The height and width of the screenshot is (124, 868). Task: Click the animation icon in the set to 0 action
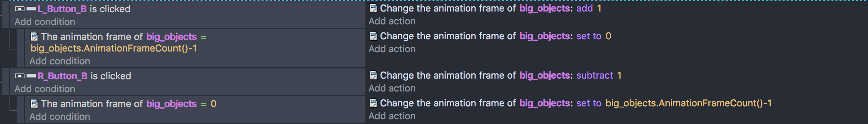[x=373, y=36]
